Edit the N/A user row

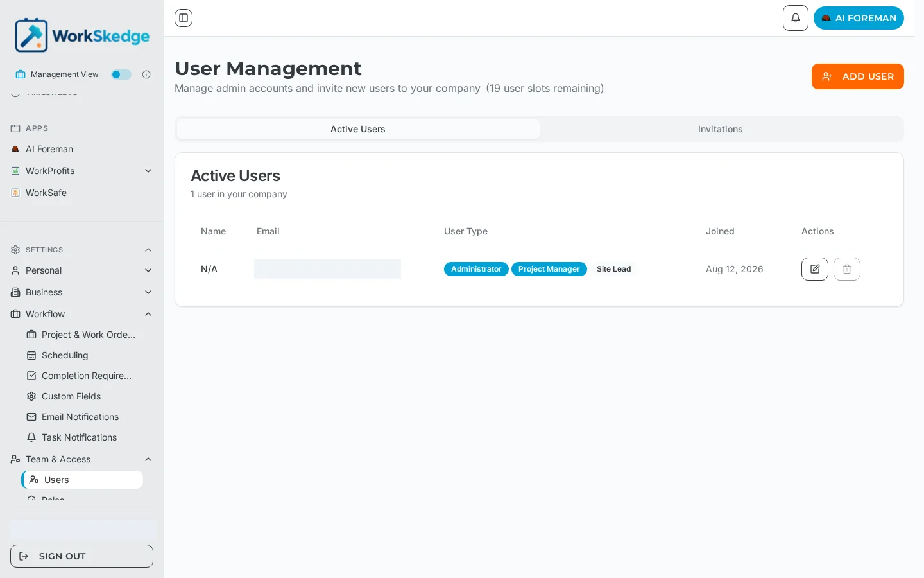click(815, 269)
